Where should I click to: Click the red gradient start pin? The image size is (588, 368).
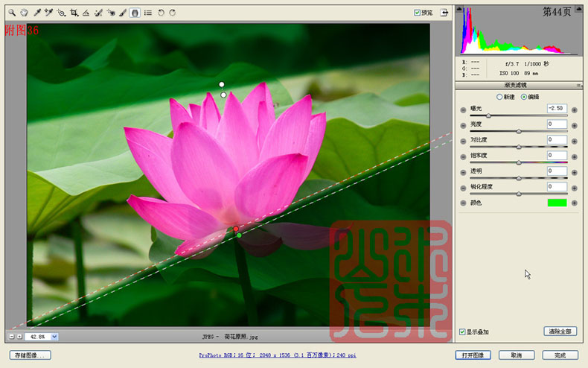[235, 229]
